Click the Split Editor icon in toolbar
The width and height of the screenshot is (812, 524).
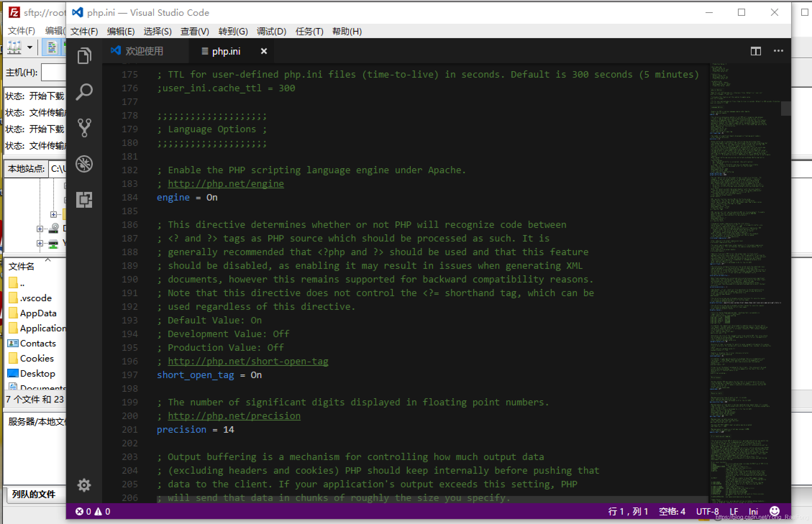(x=756, y=51)
